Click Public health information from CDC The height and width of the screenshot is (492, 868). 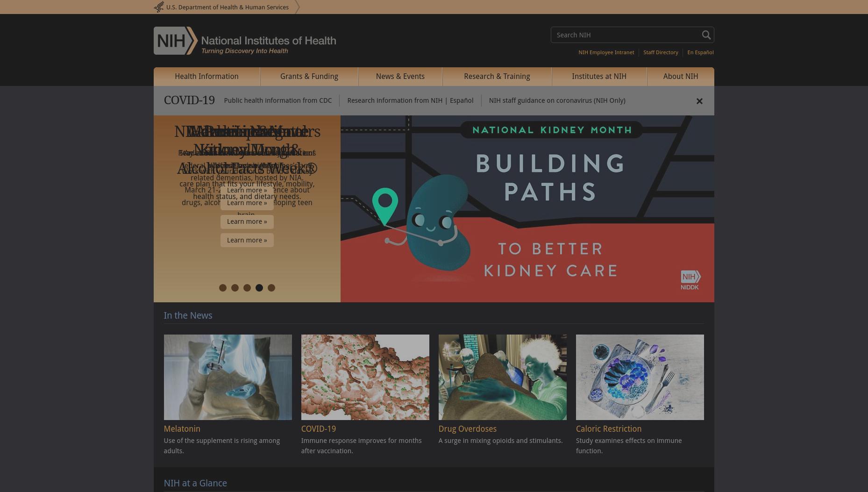click(x=278, y=100)
